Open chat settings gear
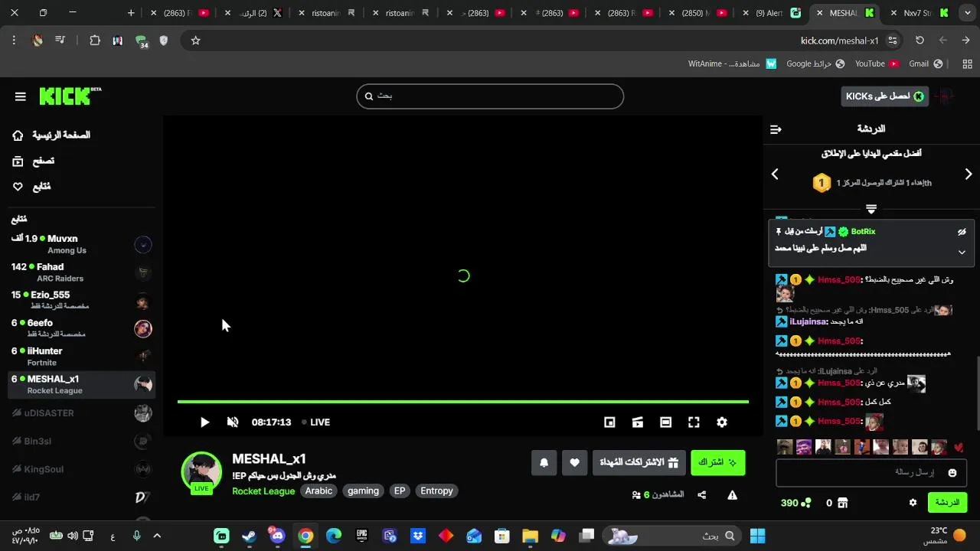 point(913,503)
